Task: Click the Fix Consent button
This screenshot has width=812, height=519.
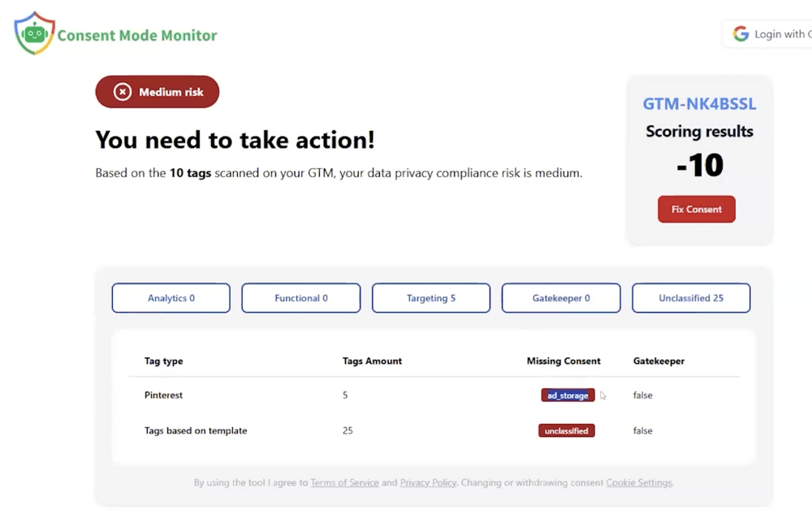Action: pos(696,209)
